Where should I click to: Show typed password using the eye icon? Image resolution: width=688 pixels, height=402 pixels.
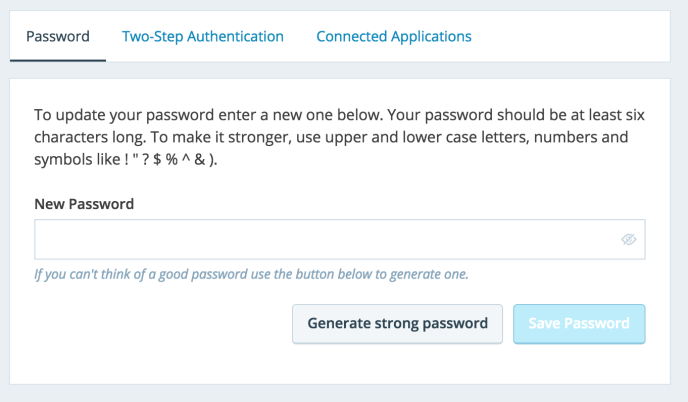pyautogui.click(x=629, y=240)
